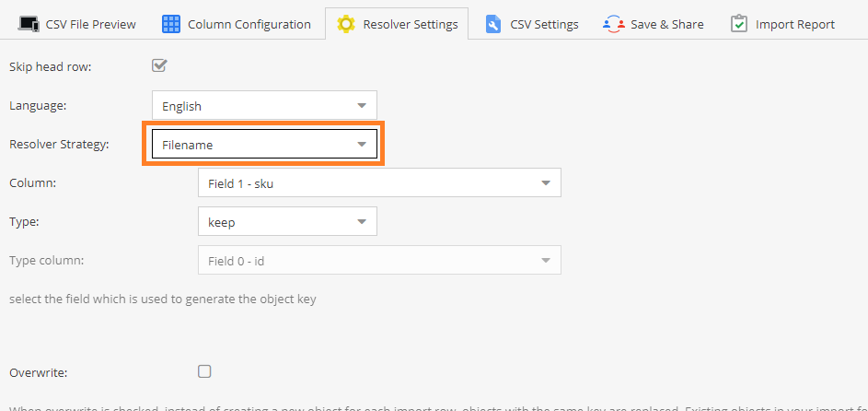Switch to Column Configuration tab

point(237,24)
